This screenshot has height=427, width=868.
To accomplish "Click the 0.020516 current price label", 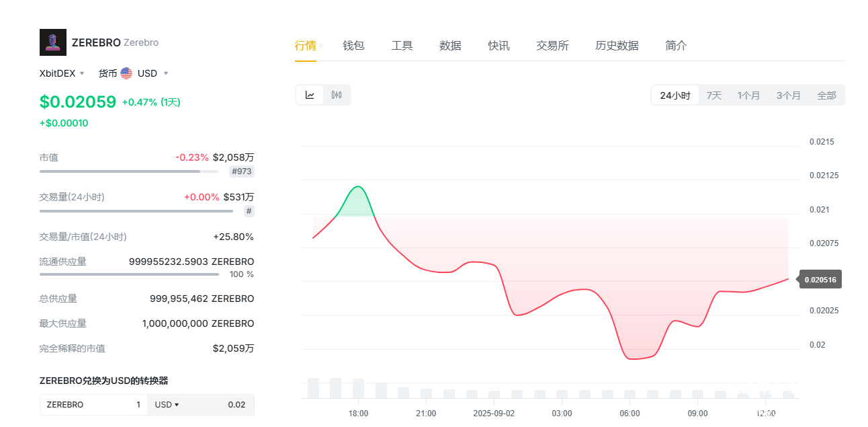I will [x=820, y=280].
